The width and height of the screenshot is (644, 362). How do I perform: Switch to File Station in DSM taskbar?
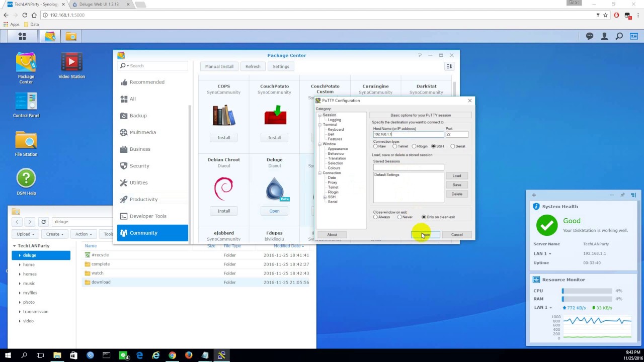point(71,36)
